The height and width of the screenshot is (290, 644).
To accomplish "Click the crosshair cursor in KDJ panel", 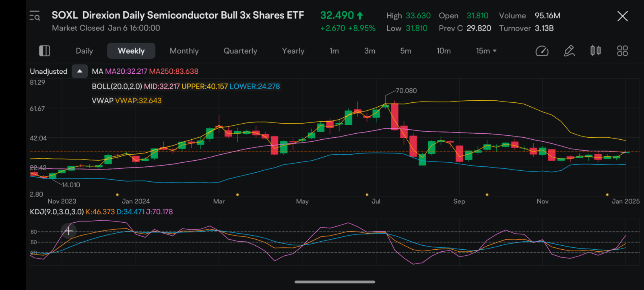I will pos(68,231).
